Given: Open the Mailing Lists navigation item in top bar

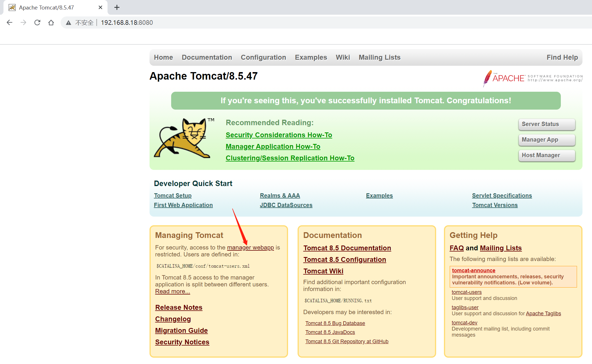Looking at the screenshot, I should 380,57.
